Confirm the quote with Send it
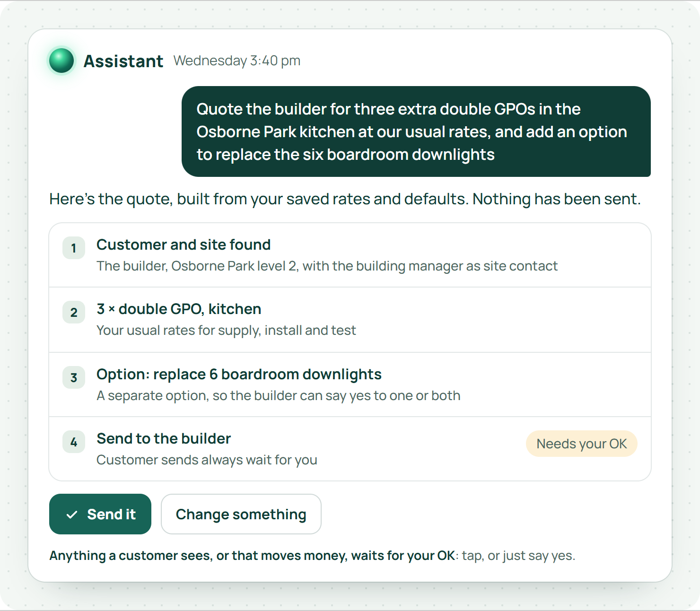 100,514
